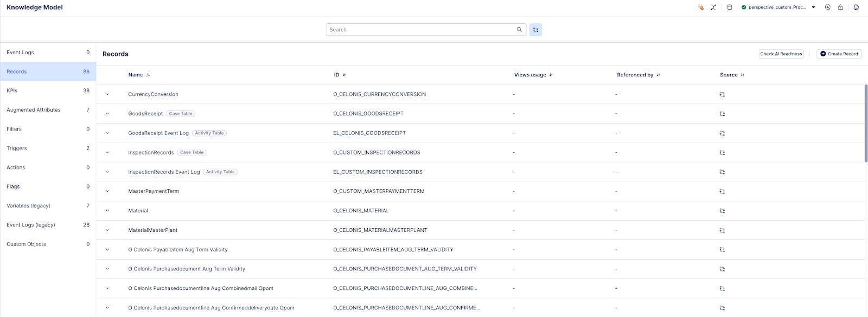This screenshot has height=317, width=868.
Task: Switch to Augmented Attributes section
Action: tap(48, 110)
